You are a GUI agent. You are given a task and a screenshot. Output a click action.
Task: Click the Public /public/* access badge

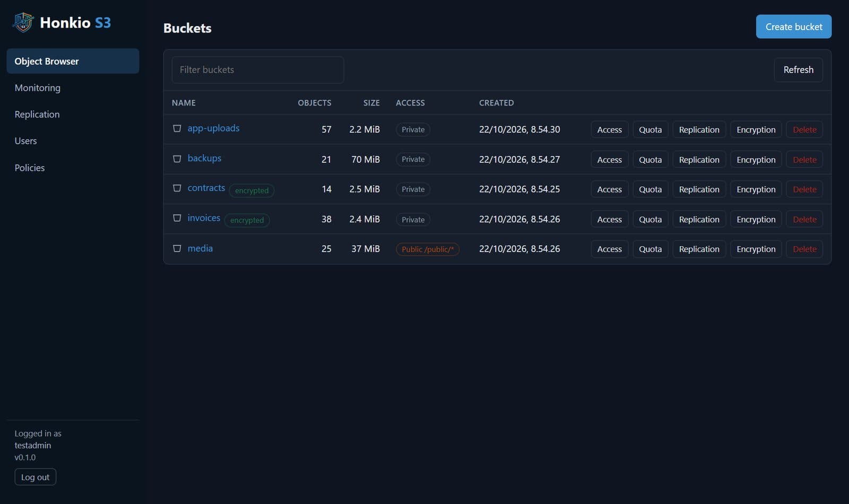428,249
